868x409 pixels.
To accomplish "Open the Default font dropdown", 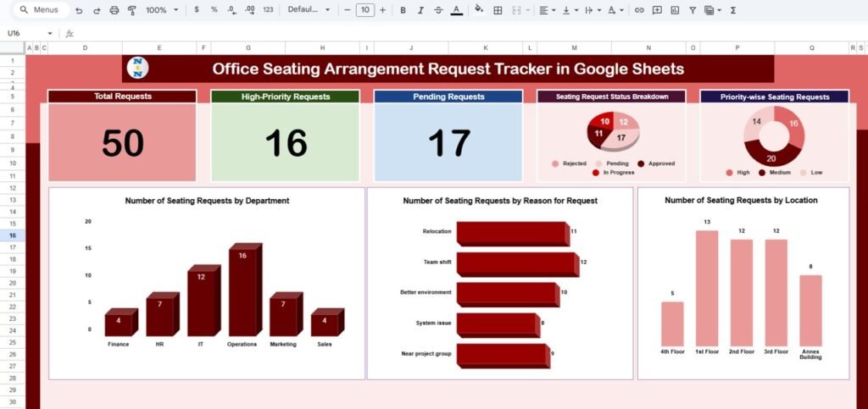I will click(x=309, y=10).
